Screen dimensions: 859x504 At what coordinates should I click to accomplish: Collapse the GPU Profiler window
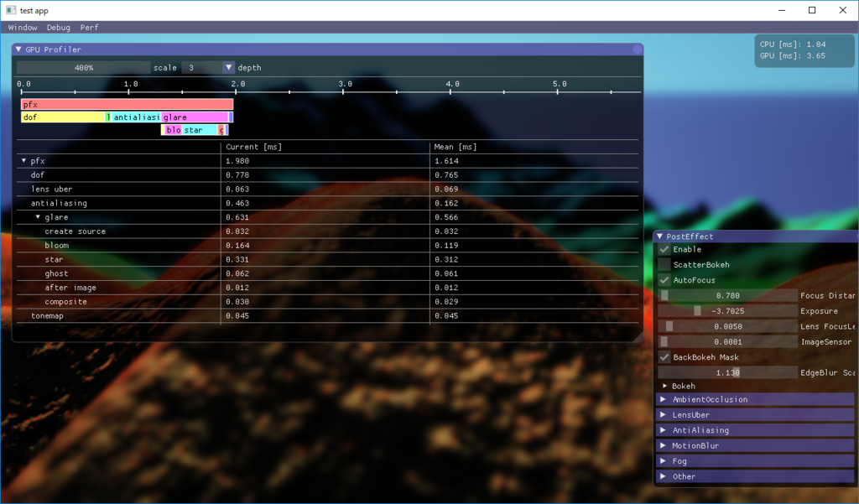click(18, 49)
